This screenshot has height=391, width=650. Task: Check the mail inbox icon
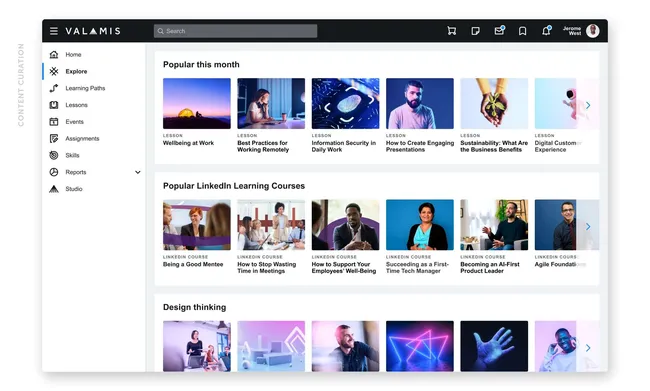[x=500, y=30]
